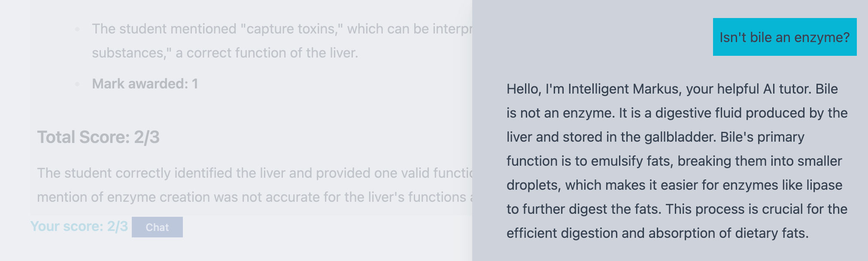Select the 'Mark awarded: 1' bullet item
Viewport: 868px width, 261px height.
click(144, 84)
